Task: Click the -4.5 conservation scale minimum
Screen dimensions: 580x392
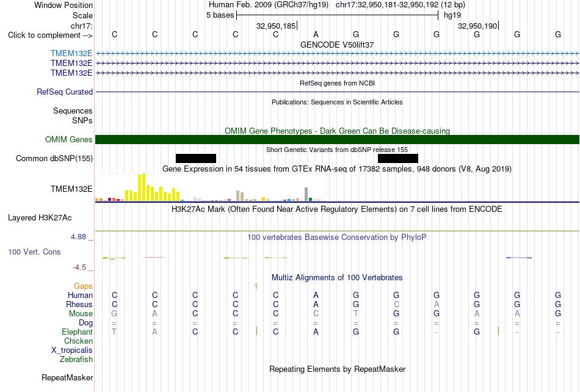Action: click(x=79, y=267)
